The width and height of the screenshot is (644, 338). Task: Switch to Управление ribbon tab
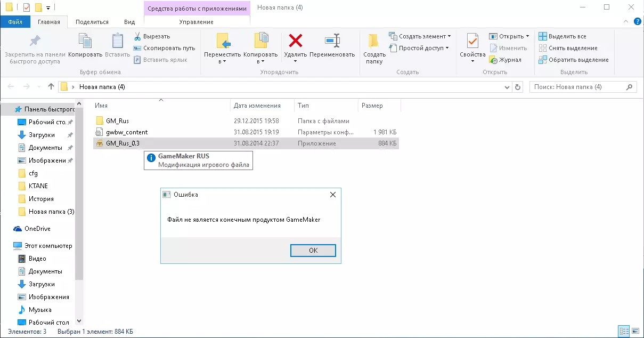click(197, 22)
